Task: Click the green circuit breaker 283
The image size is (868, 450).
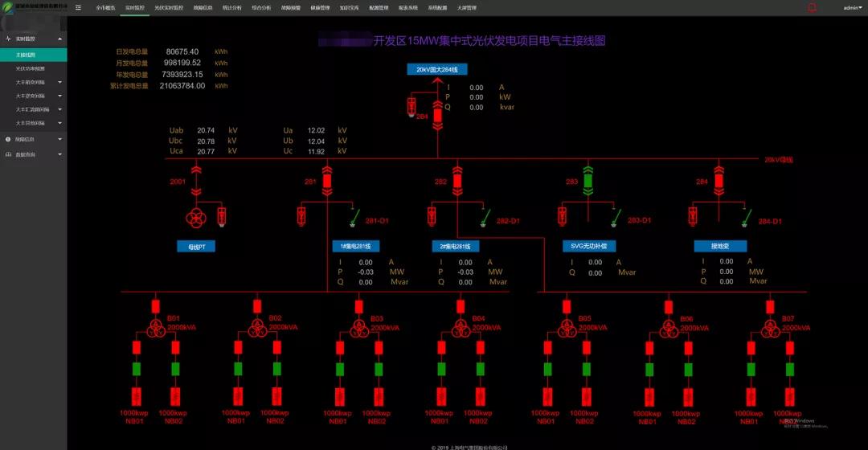Action: coord(588,181)
